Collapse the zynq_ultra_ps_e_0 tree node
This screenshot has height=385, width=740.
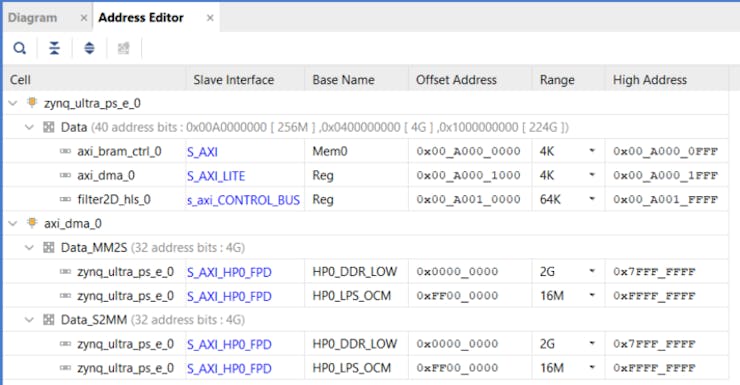pos(13,103)
